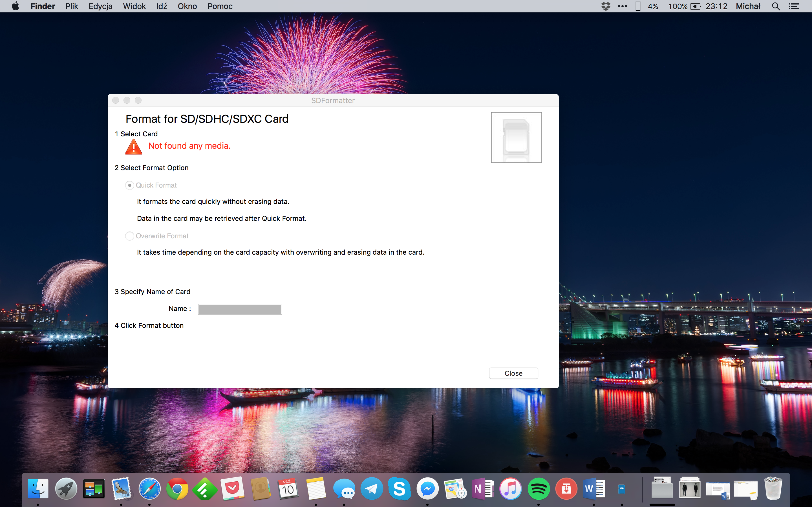Open the Apple menu
The width and height of the screenshot is (812, 507).
[16, 6]
